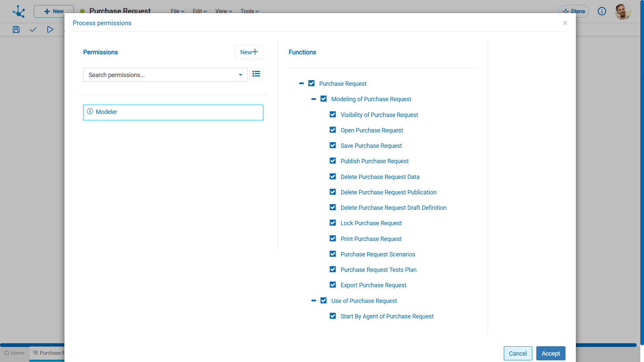Click the New permission button
The width and height of the screenshot is (644, 362).
coord(249,52)
